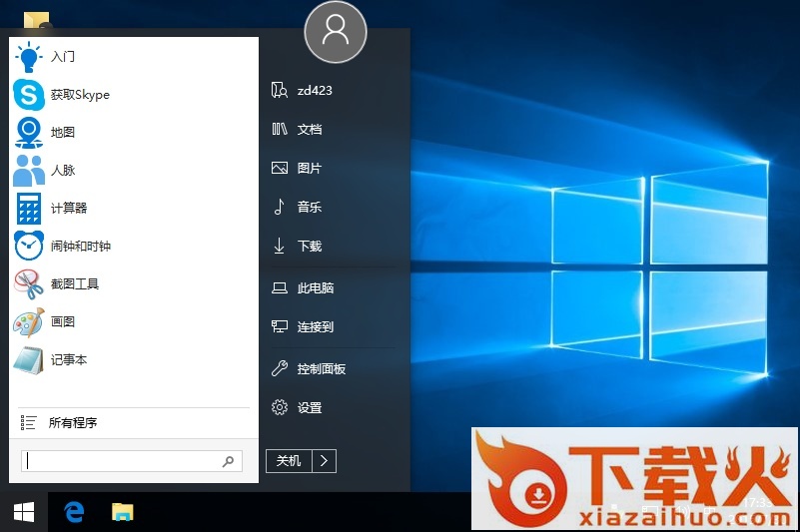This screenshot has height=532, width=800.
Task: Select the 图片 menu entry text
Action: tap(310, 168)
